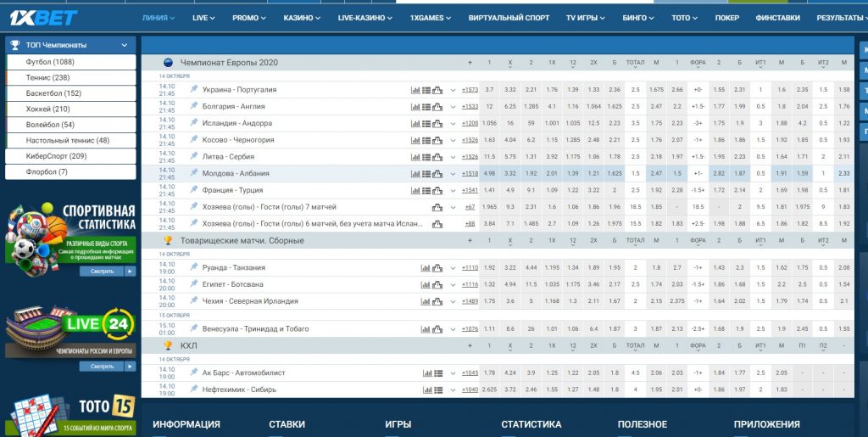
Task: Pin the Украина - Португалия match
Action: pyautogui.click(x=194, y=89)
